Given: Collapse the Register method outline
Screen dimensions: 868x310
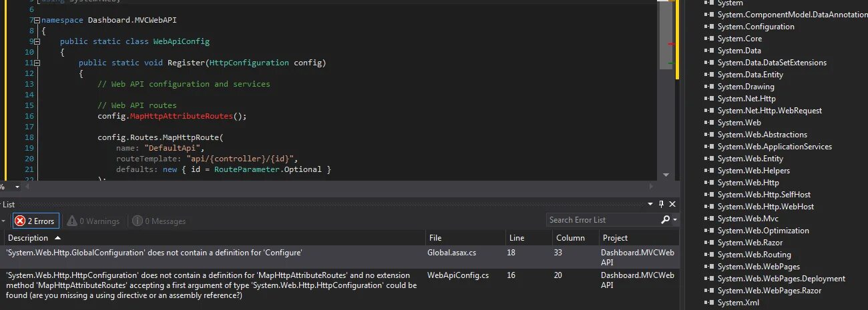Looking at the screenshot, I should click(37, 63).
